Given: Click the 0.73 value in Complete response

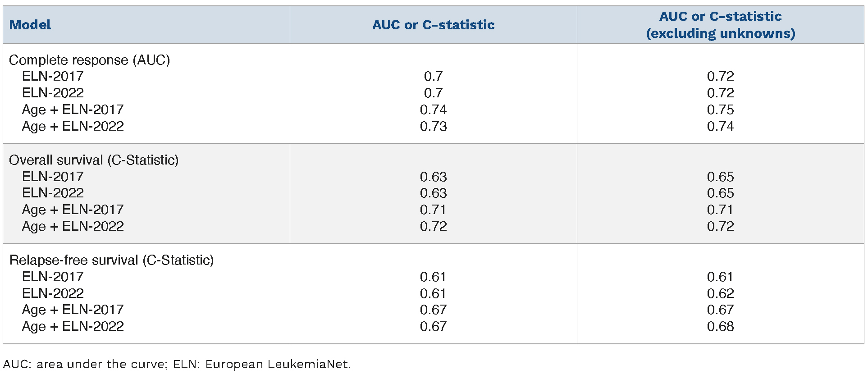Looking at the screenshot, I should (433, 126).
